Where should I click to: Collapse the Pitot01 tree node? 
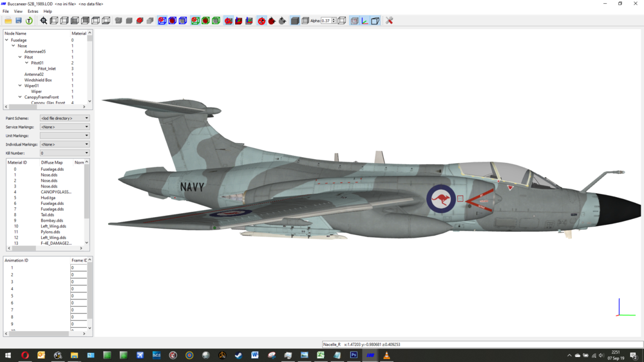click(26, 63)
